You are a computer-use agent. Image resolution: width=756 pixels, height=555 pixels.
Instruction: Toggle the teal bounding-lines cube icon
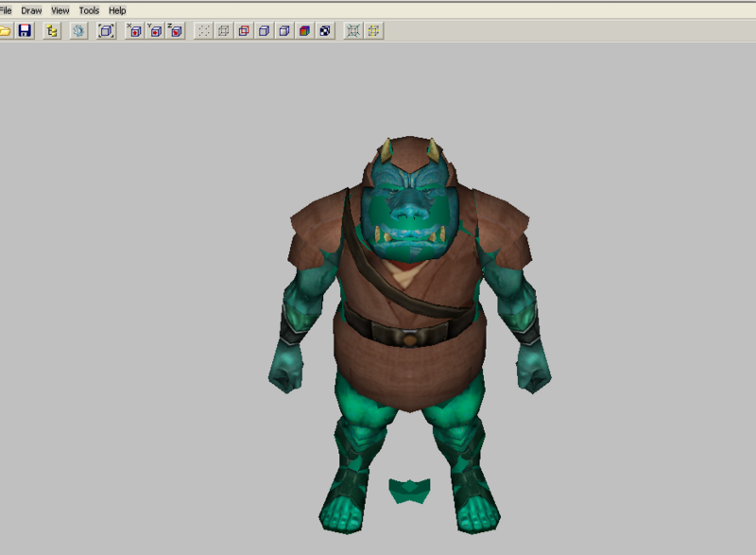pyautogui.click(x=353, y=31)
